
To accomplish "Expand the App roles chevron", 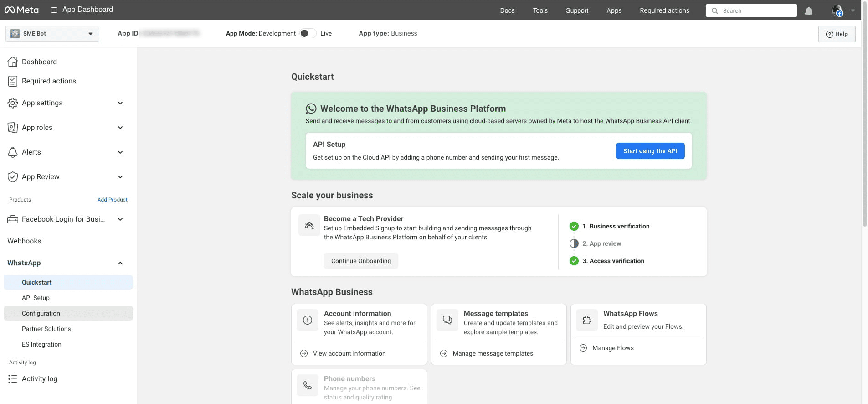I will click(120, 128).
